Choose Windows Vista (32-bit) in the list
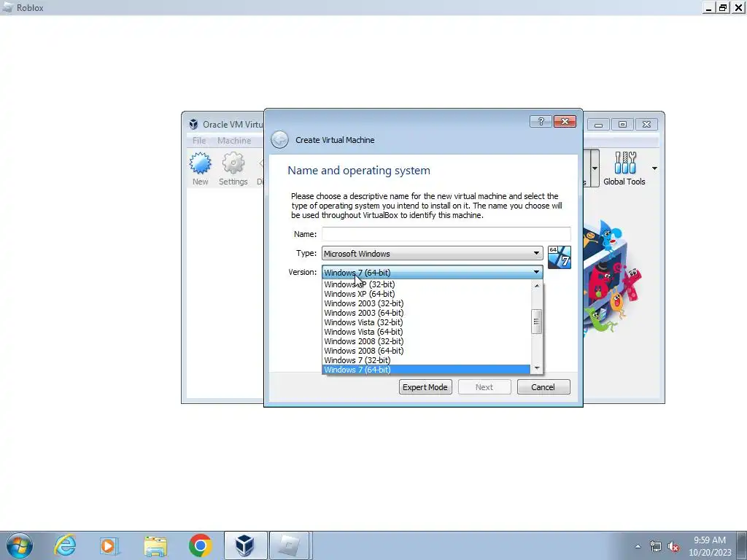747x560 pixels. point(426,322)
